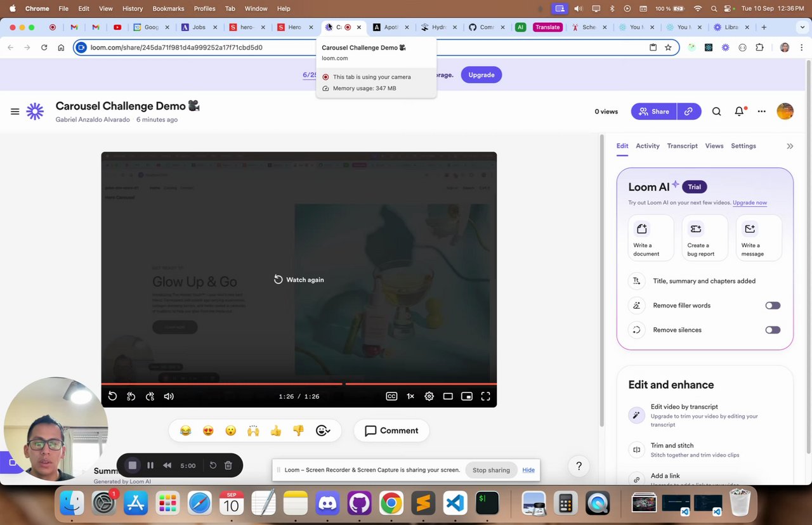Copy video link with chain icon
812x525 pixels.
pyautogui.click(x=689, y=112)
